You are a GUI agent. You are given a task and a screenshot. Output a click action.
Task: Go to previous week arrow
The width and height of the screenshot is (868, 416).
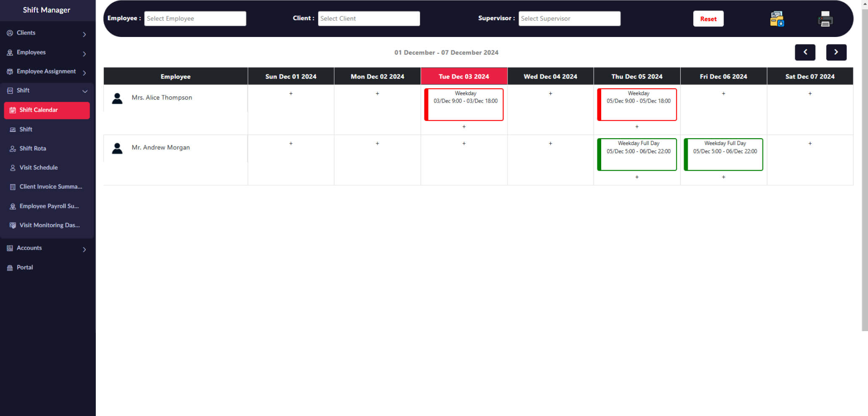pyautogui.click(x=805, y=52)
